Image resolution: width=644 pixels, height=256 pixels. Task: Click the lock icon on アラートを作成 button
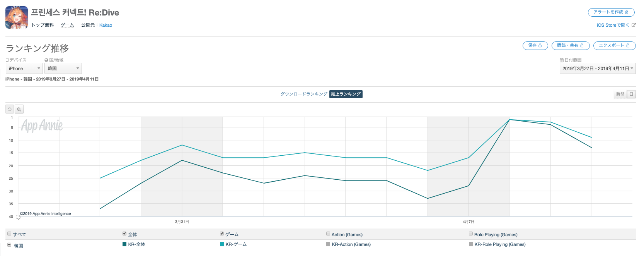click(x=627, y=12)
